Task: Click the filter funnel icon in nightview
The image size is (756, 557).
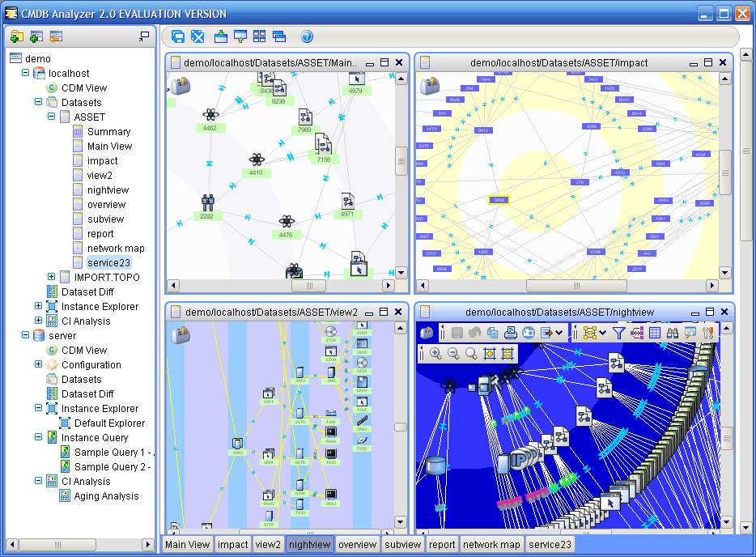Action: pos(618,333)
